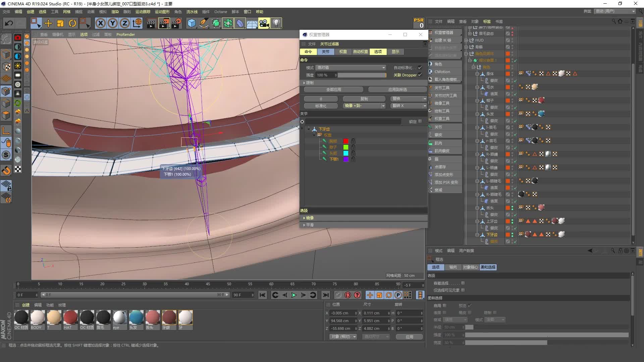The width and height of the screenshot is (644, 362).
Task: Open the 角色 menu in menu bar
Action: (x=178, y=12)
